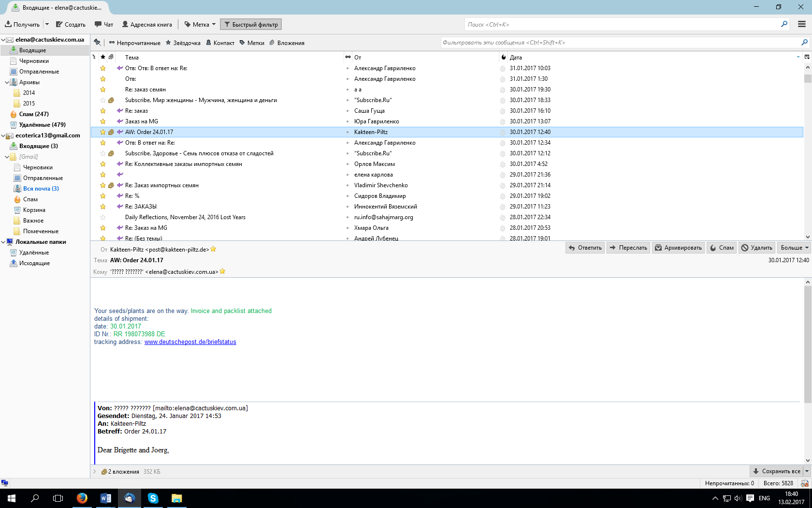Image resolution: width=812 pixels, height=508 pixels.
Task: Open Skype from the taskbar
Action: (x=153, y=498)
